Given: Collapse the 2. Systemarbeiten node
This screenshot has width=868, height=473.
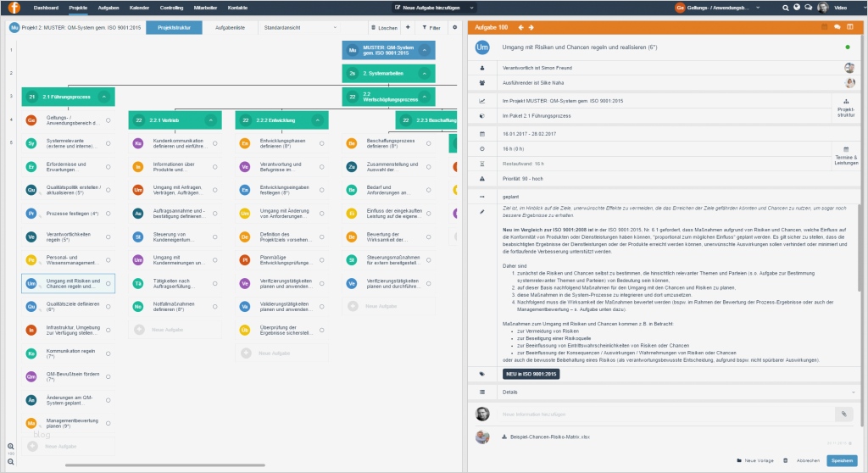Looking at the screenshot, I should [424, 73].
